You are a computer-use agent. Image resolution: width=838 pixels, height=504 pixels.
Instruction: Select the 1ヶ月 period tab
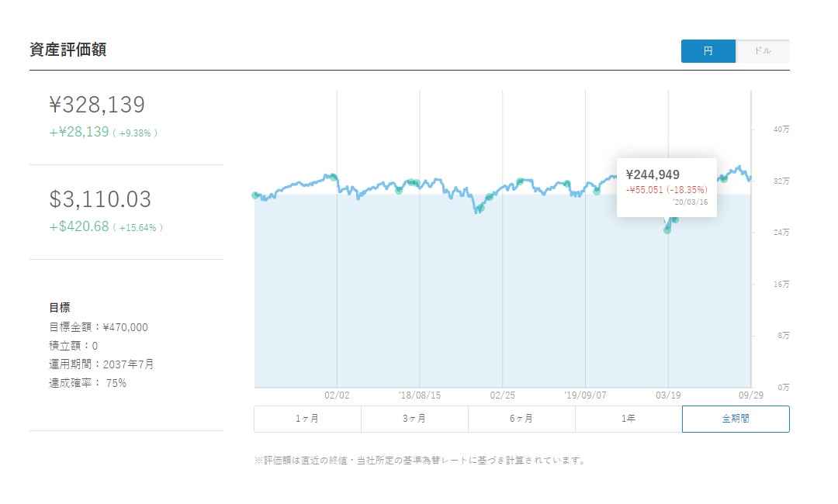pos(307,419)
